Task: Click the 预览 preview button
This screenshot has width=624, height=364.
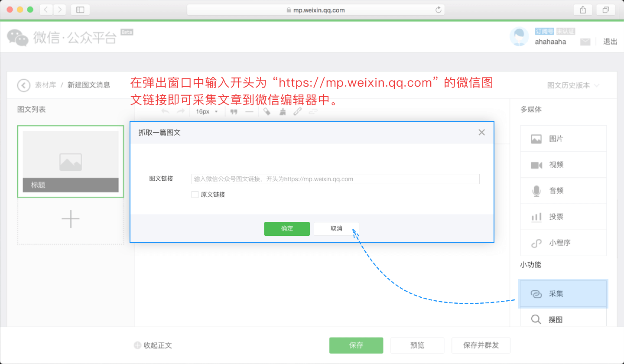Action: click(x=417, y=345)
